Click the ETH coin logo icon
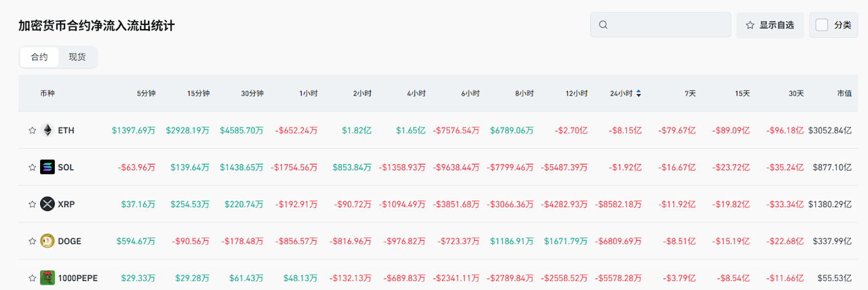The width and height of the screenshot is (868, 290). tap(47, 130)
